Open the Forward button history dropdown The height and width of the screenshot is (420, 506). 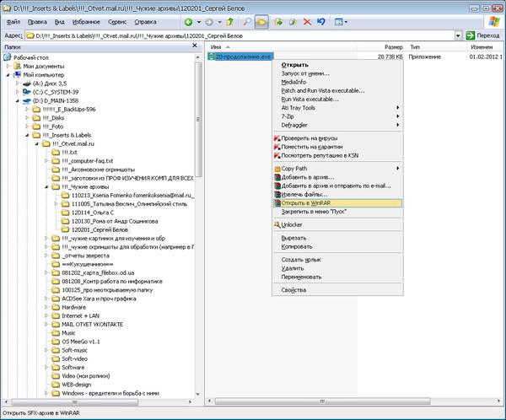tap(219, 22)
